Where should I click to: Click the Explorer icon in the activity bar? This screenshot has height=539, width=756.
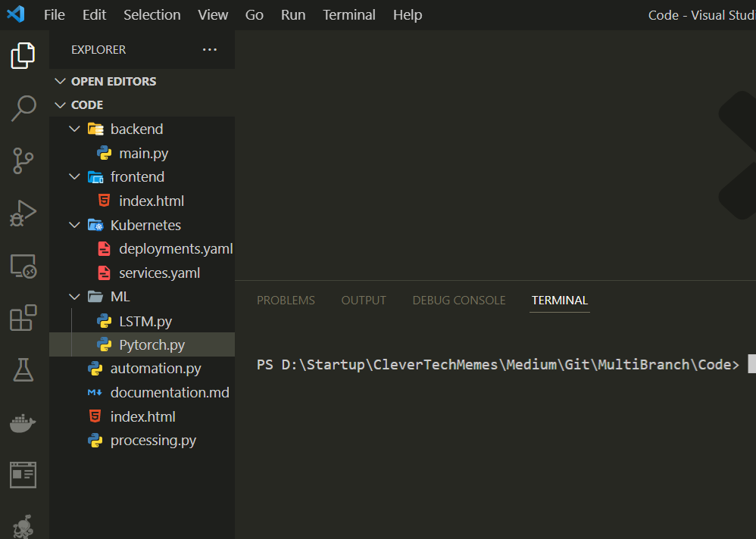(x=23, y=55)
